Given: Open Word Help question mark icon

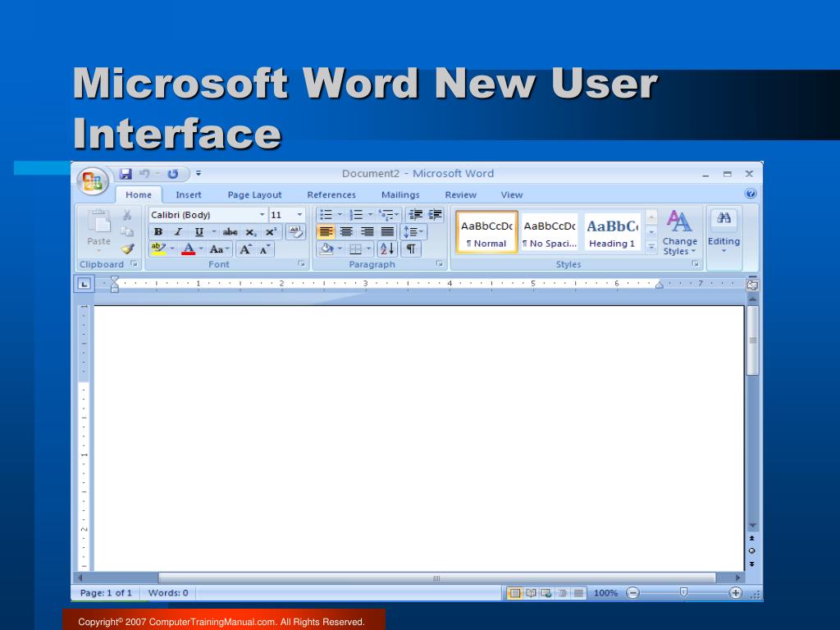Looking at the screenshot, I should (x=751, y=194).
